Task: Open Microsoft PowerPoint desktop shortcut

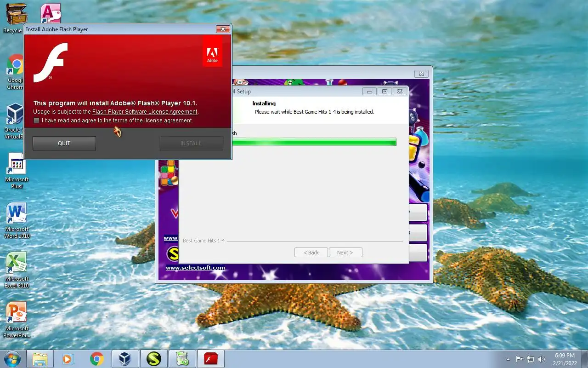Action: pos(17,320)
